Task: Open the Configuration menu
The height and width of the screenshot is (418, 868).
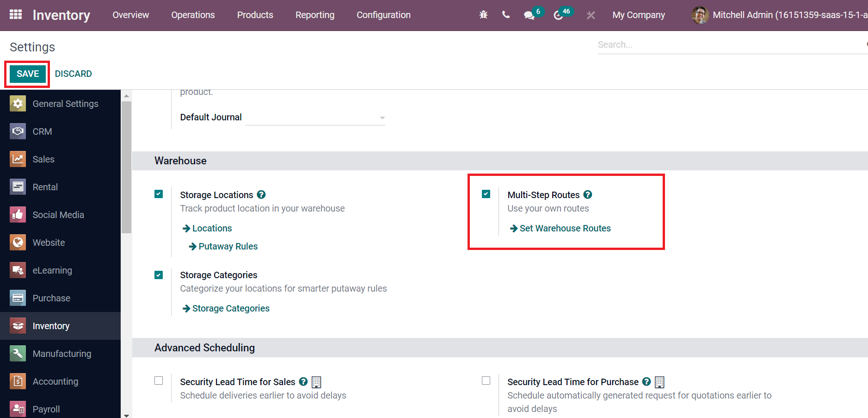Action: (383, 15)
